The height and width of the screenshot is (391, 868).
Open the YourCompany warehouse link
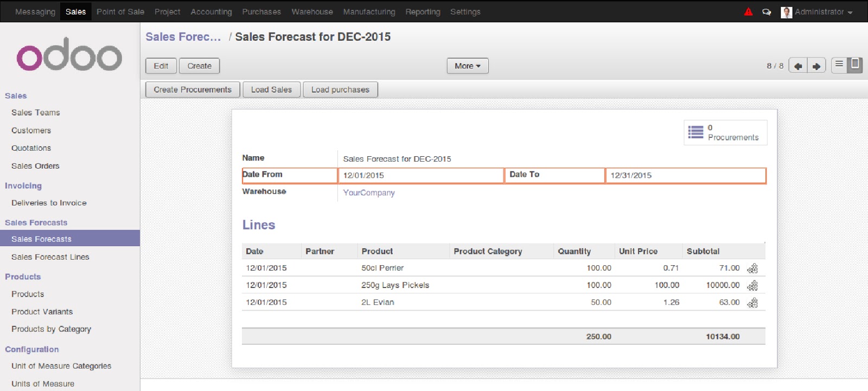click(369, 193)
